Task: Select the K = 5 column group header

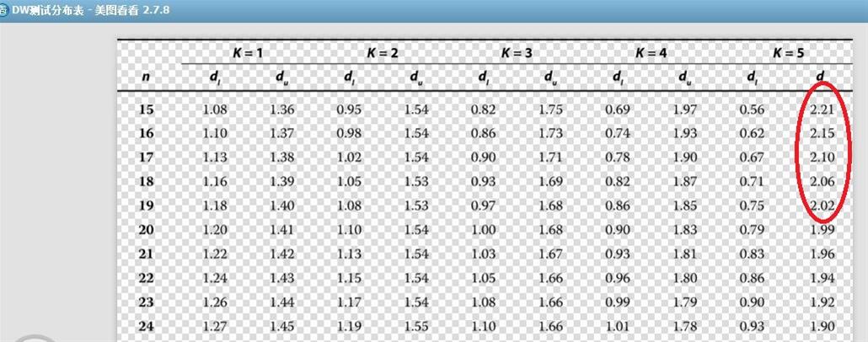Action: [788, 53]
